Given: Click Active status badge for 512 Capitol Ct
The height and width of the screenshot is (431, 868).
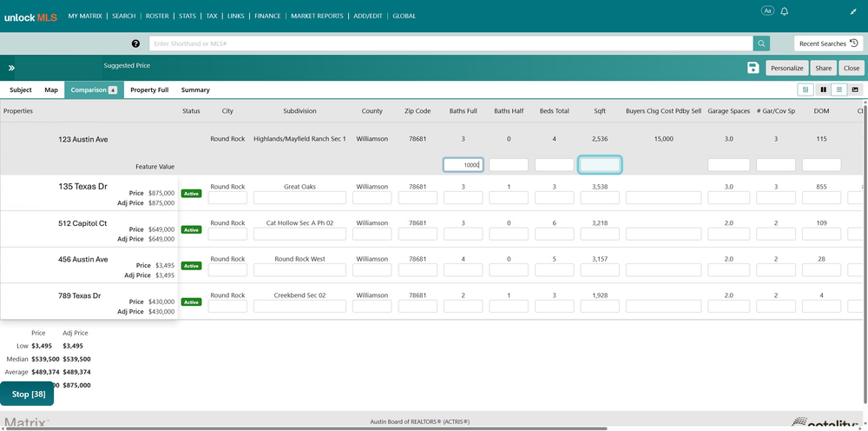Looking at the screenshot, I should [x=191, y=229].
